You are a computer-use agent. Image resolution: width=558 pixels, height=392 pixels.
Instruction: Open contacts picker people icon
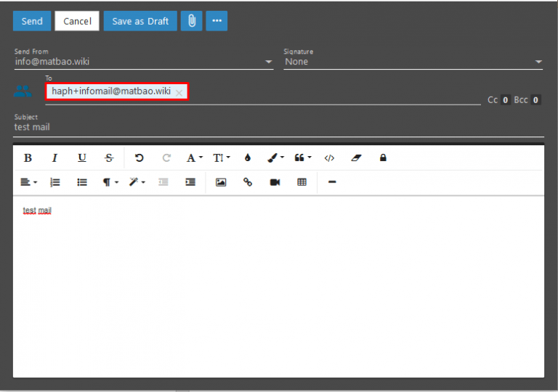pyautogui.click(x=23, y=91)
